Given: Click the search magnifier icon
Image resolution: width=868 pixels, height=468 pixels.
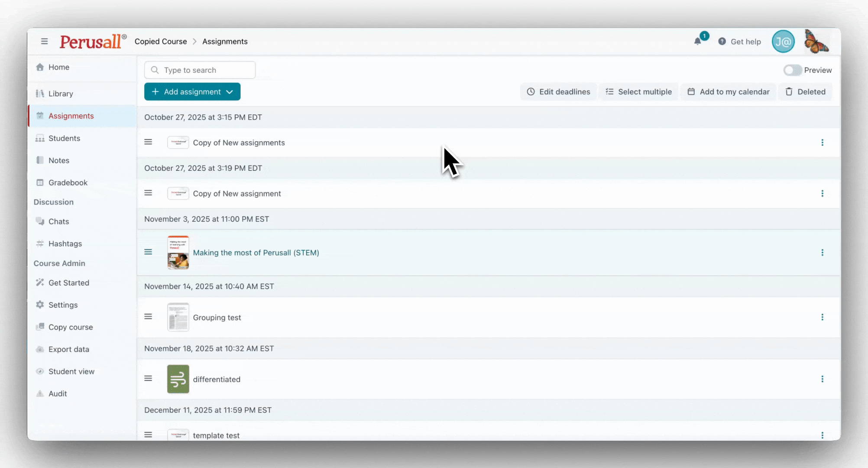Looking at the screenshot, I should click(155, 70).
